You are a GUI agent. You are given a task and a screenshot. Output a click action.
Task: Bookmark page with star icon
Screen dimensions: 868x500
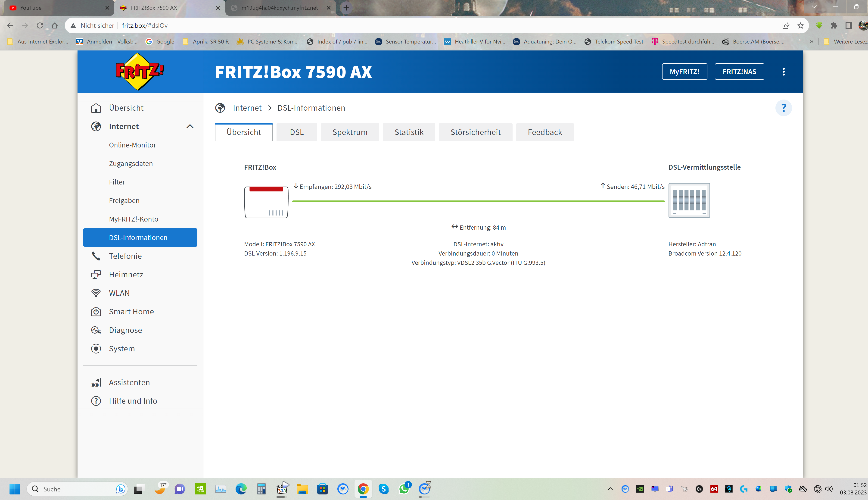click(x=800, y=25)
